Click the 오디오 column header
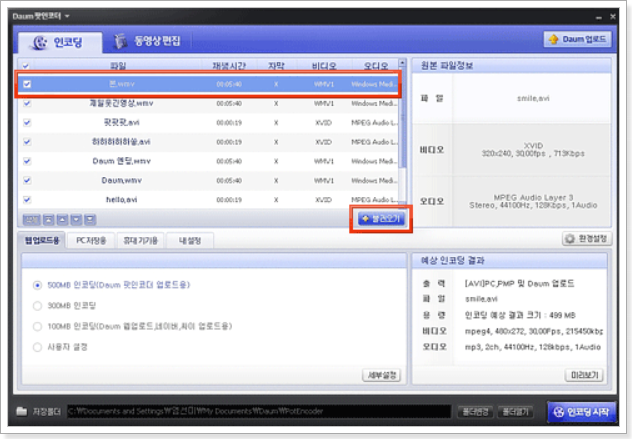The image size is (632, 439). 375,66
